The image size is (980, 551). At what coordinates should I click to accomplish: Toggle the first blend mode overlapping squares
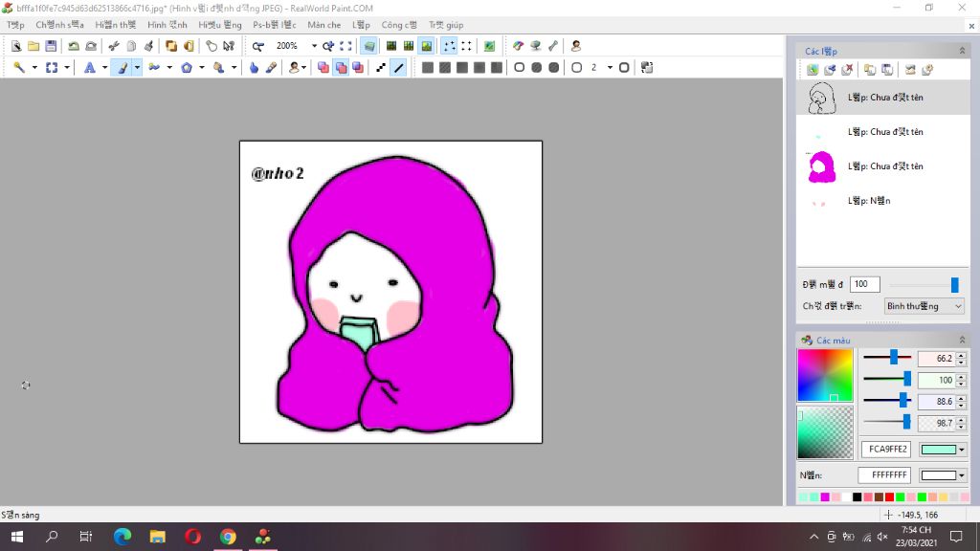pyautogui.click(x=323, y=68)
